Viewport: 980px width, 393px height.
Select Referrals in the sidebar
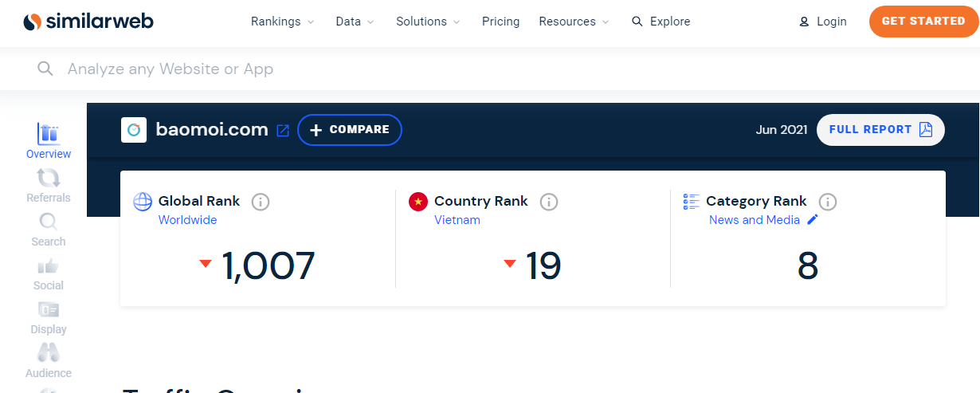click(49, 186)
